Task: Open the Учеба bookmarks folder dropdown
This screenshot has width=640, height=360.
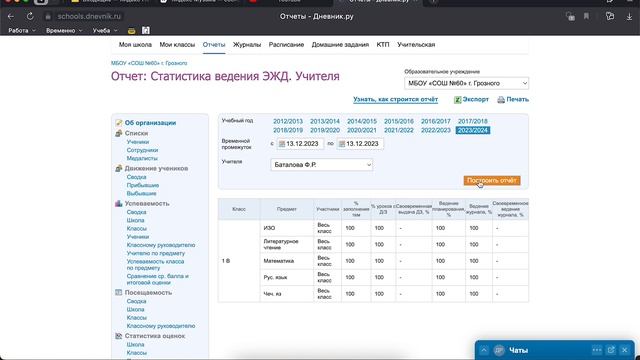Action: tap(105, 31)
